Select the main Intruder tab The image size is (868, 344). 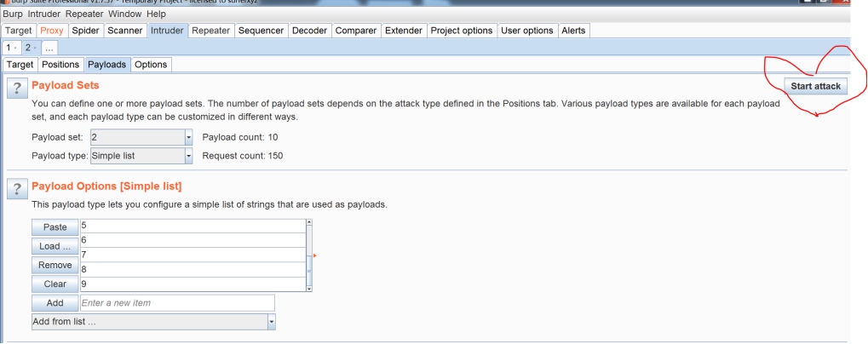[x=167, y=31]
